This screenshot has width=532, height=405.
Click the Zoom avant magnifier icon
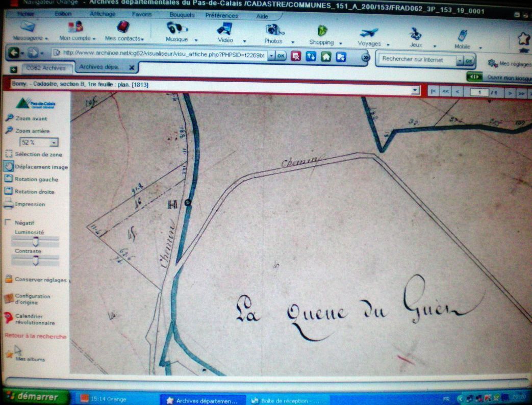(x=9, y=118)
